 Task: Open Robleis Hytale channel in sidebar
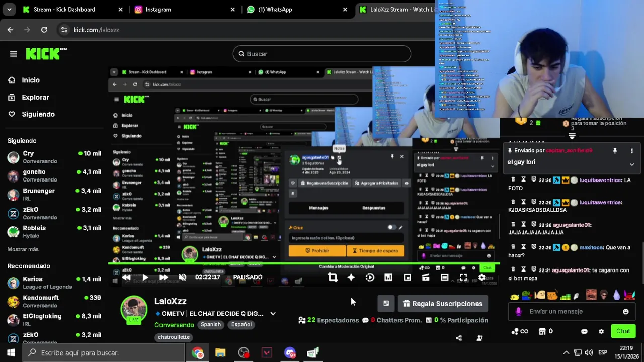(x=54, y=231)
